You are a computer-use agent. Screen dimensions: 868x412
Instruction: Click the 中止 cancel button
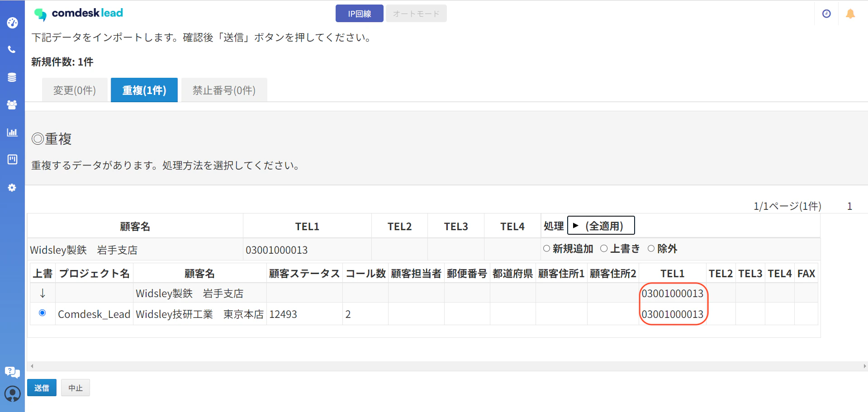[x=76, y=388]
